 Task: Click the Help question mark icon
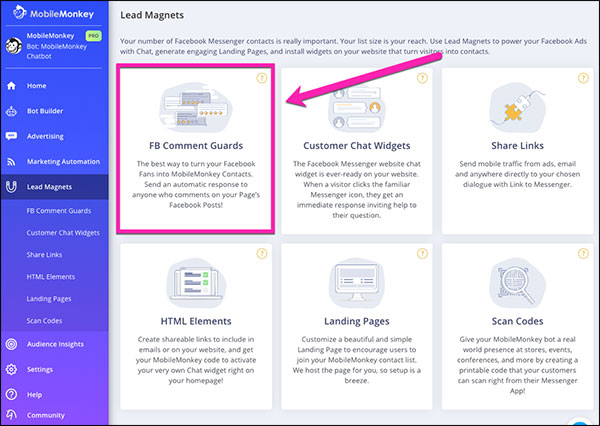pyautogui.click(x=11, y=393)
